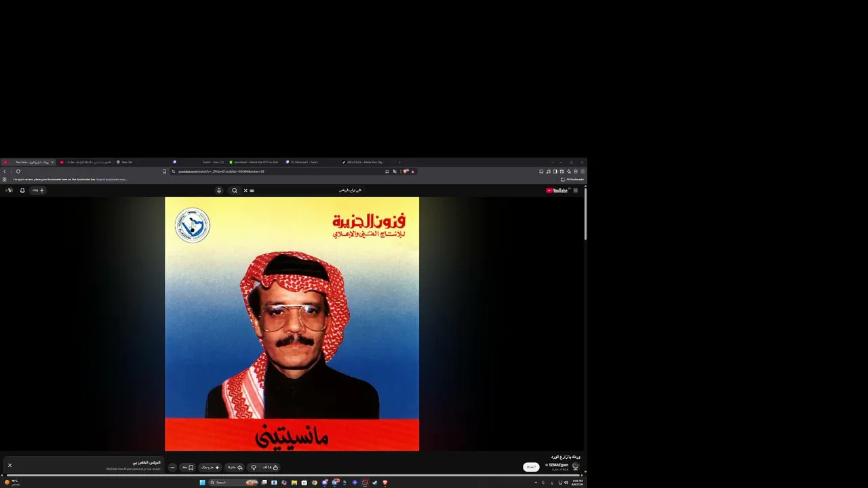Switch to the Kick VOD tab
The height and width of the screenshot is (488, 868).
pyautogui.click(x=255, y=162)
